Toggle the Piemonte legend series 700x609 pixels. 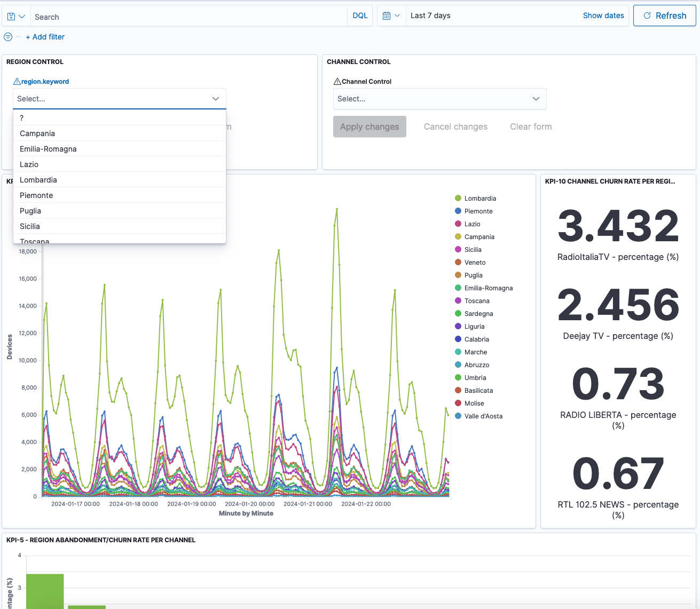click(478, 211)
